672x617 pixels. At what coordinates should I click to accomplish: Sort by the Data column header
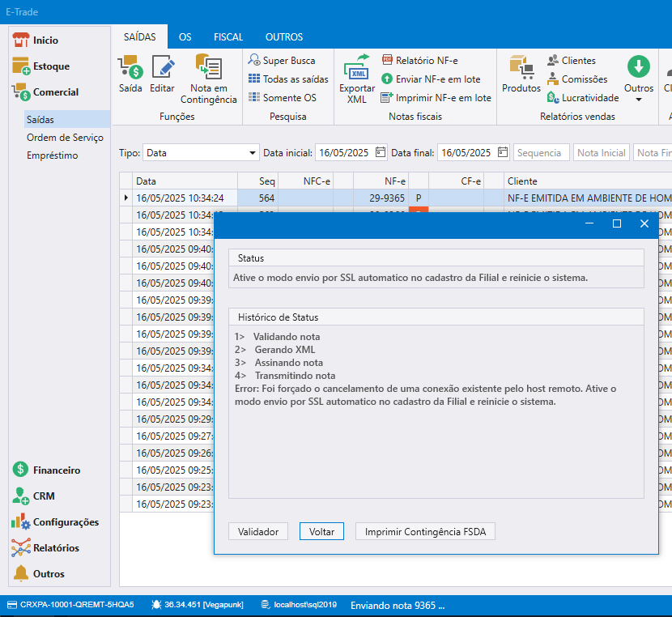click(x=185, y=181)
